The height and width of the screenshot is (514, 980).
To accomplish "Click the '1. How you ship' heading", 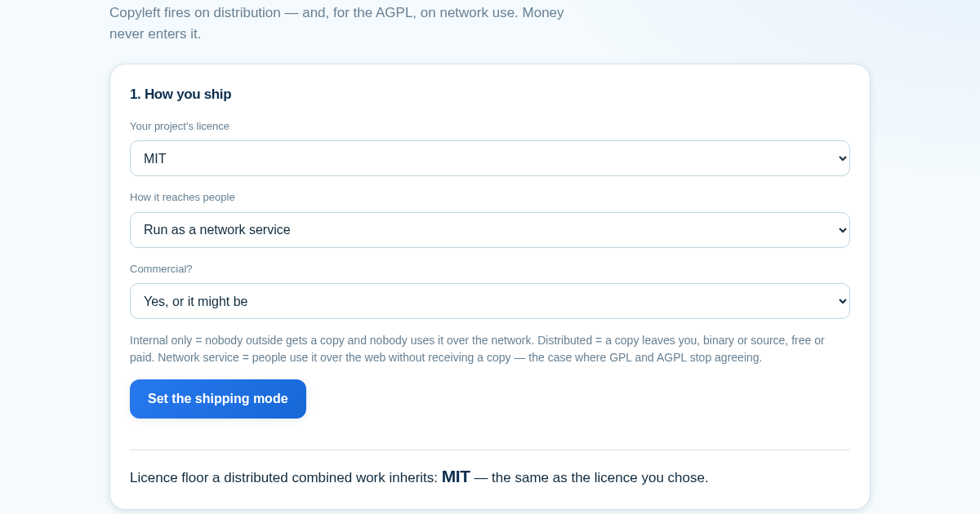I will 180,95.
